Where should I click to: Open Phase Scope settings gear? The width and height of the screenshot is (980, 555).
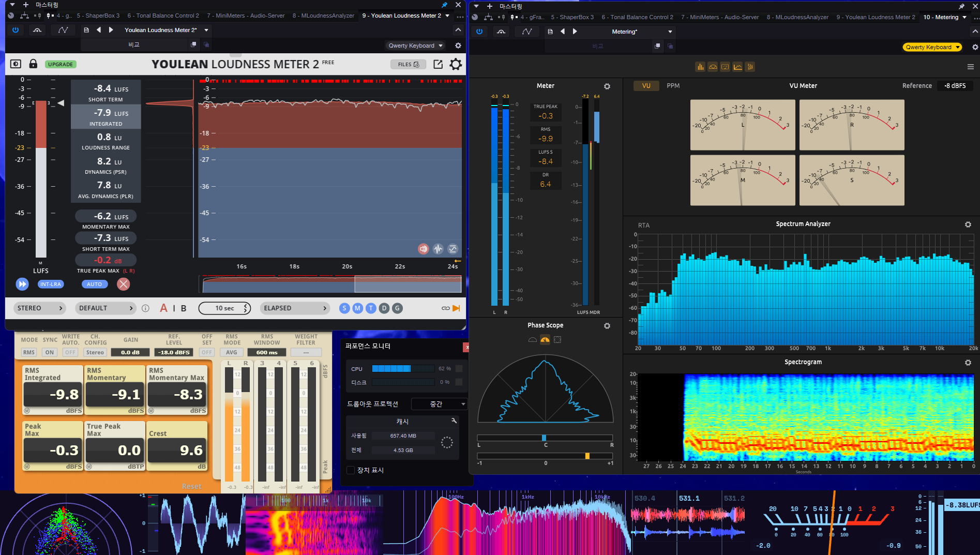click(x=607, y=326)
